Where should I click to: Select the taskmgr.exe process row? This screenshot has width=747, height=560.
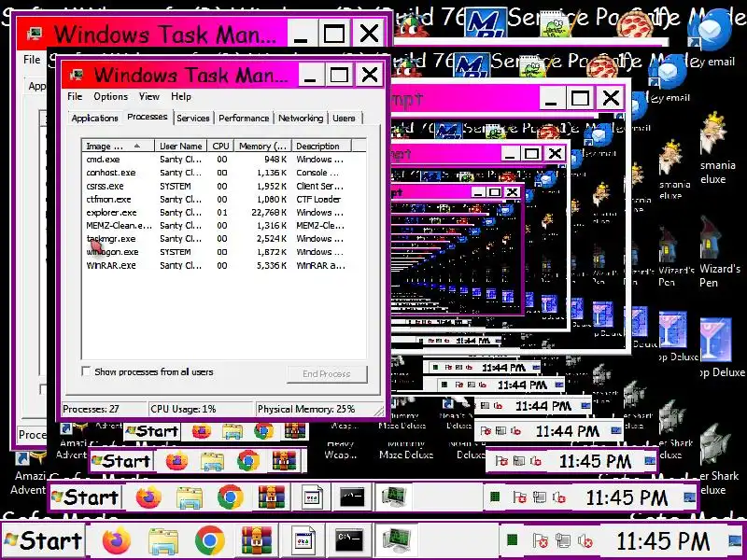click(217, 239)
